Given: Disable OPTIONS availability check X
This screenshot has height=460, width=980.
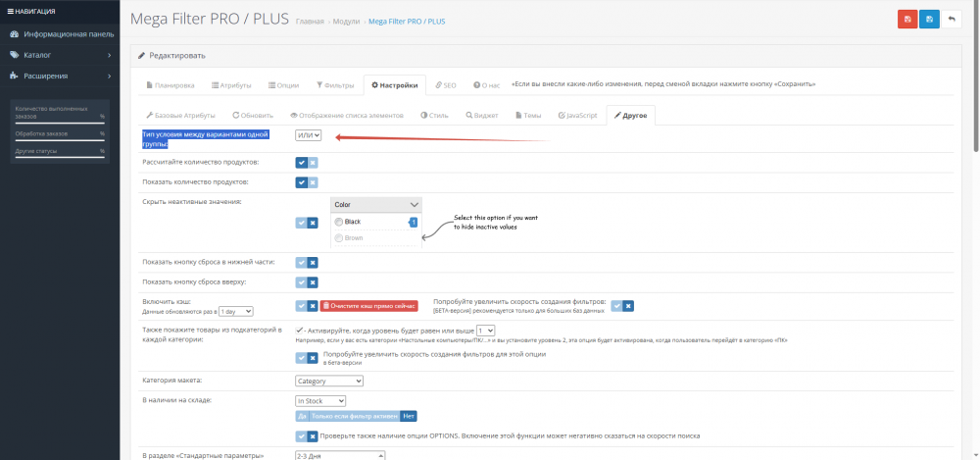Looking at the screenshot, I should [313, 436].
